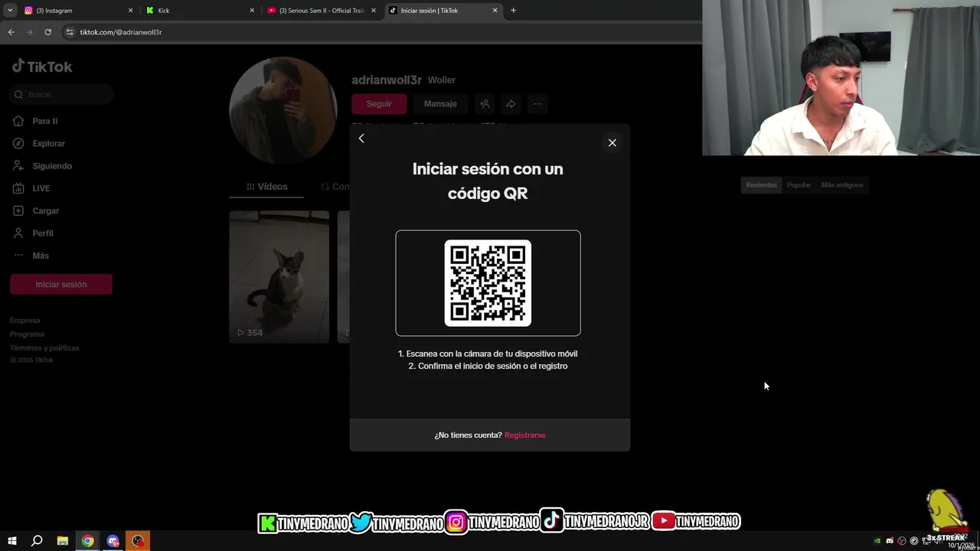This screenshot has width=980, height=551.
Task: Open File Explorer from taskbar
Action: [63, 541]
